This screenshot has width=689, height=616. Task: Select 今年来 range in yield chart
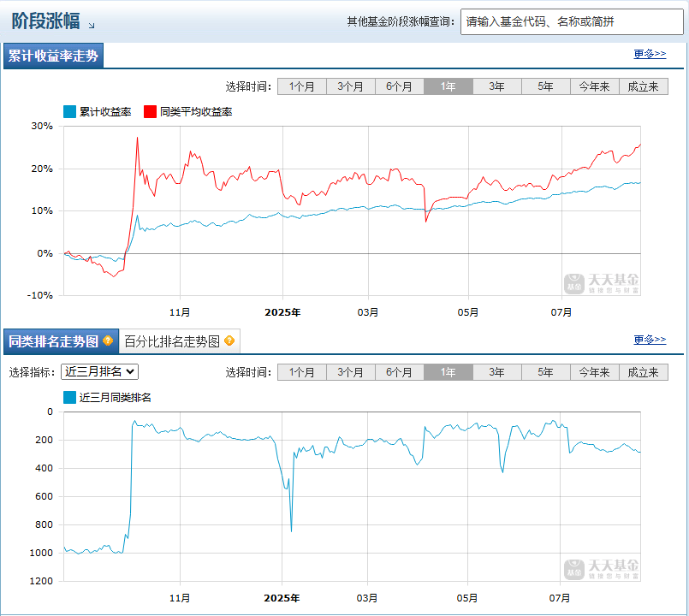(595, 86)
